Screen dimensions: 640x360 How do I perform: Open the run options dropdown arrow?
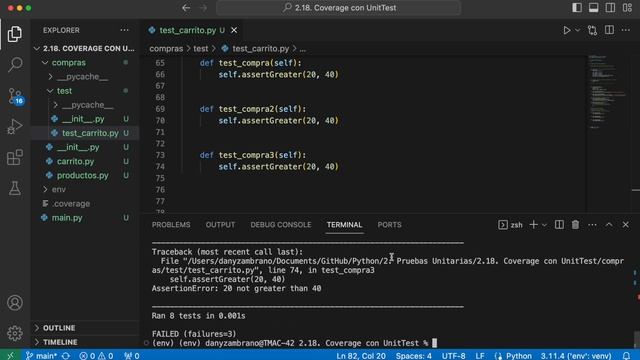(577, 30)
